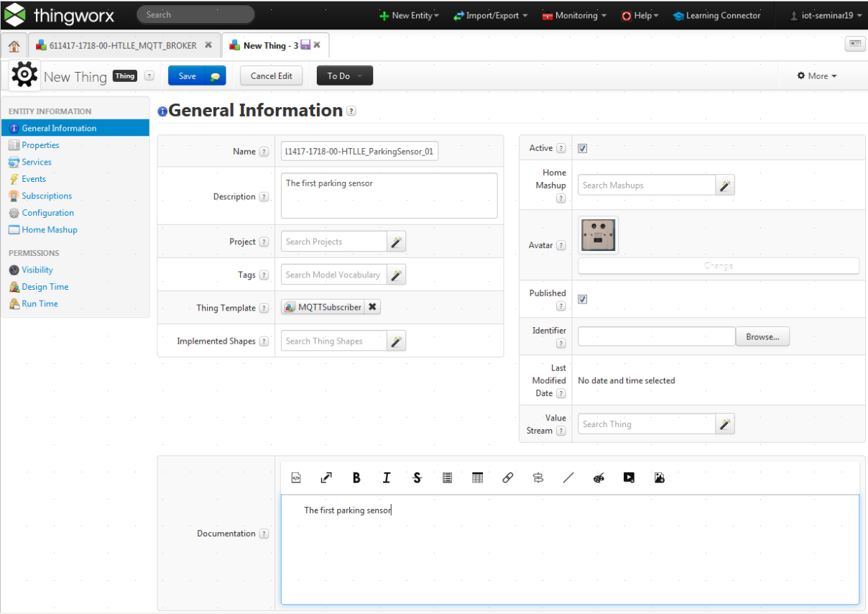Toggle the Published checkbox
Image resolution: width=868 pixels, height=614 pixels.
pos(583,299)
